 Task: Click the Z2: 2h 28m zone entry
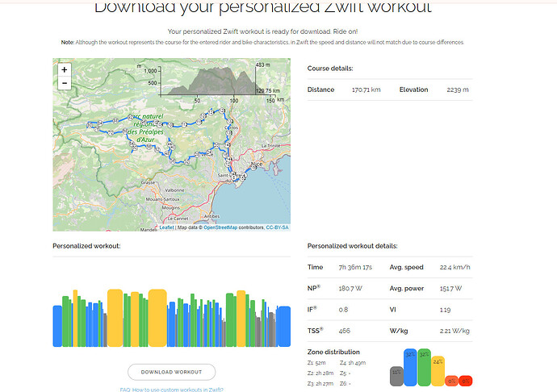pyautogui.click(x=320, y=373)
